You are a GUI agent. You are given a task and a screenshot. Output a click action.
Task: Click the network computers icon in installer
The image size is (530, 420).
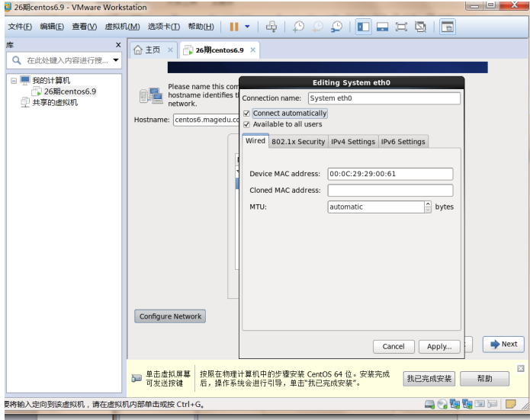151,95
